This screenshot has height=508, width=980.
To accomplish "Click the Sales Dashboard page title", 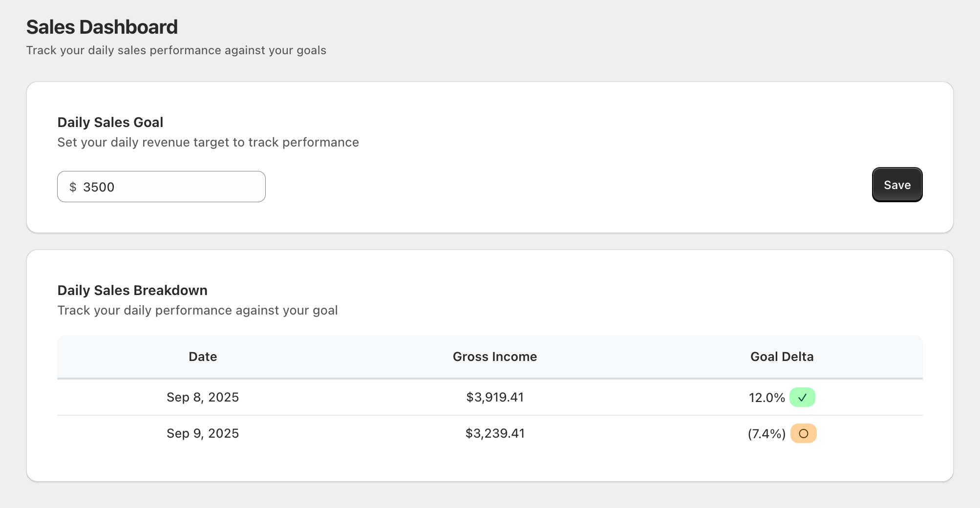I will [102, 27].
